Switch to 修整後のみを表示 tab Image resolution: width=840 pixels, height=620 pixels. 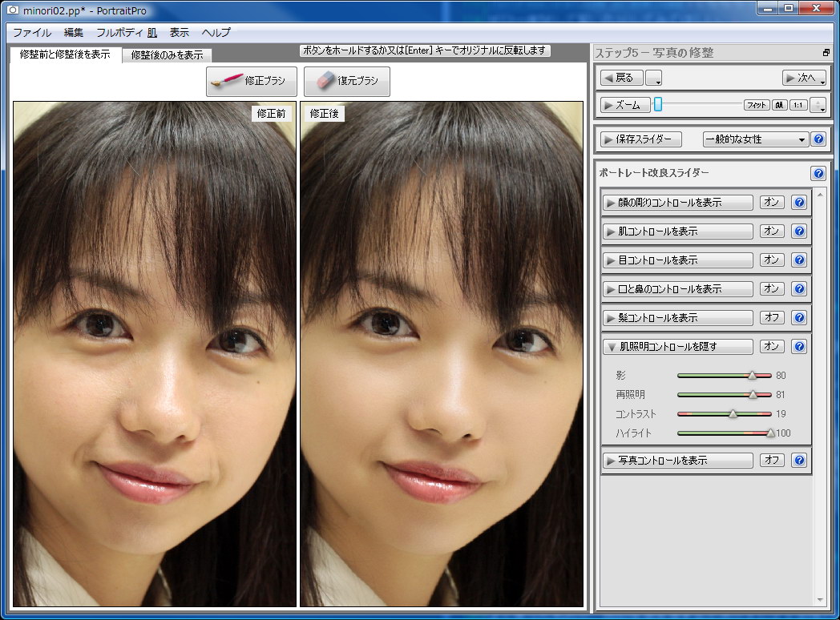click(x=168, y=55)
